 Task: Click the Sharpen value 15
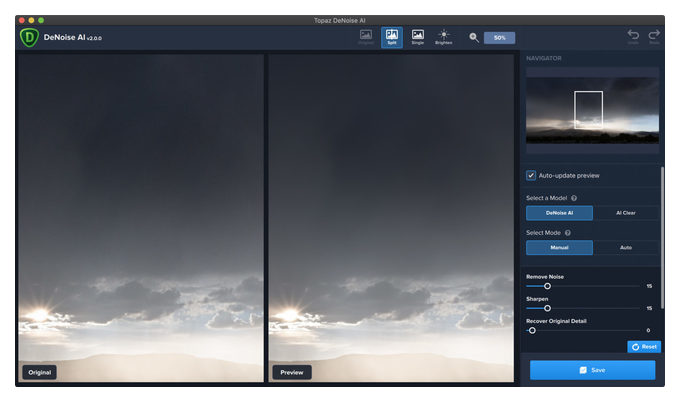649,308
